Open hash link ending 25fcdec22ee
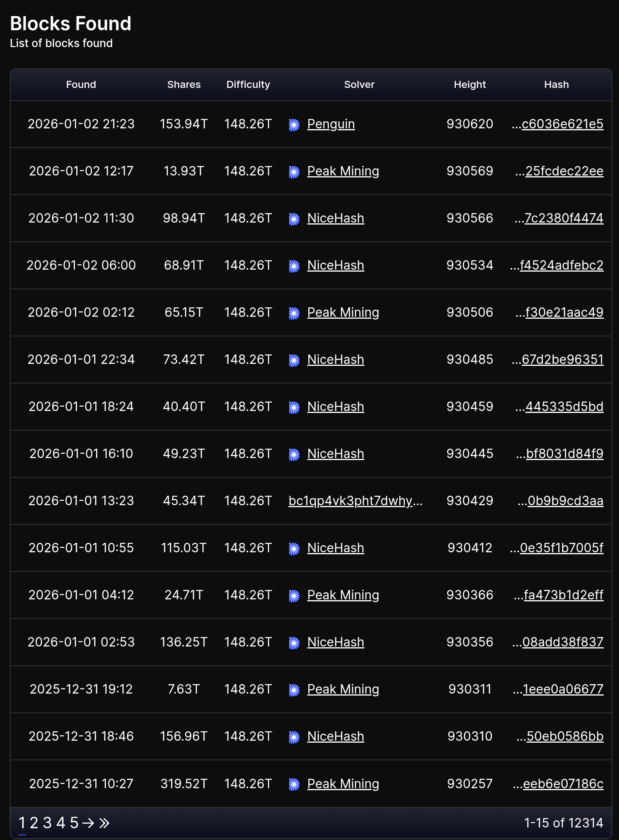Viewport: 619px width, 840px height. tap(564, 171)
